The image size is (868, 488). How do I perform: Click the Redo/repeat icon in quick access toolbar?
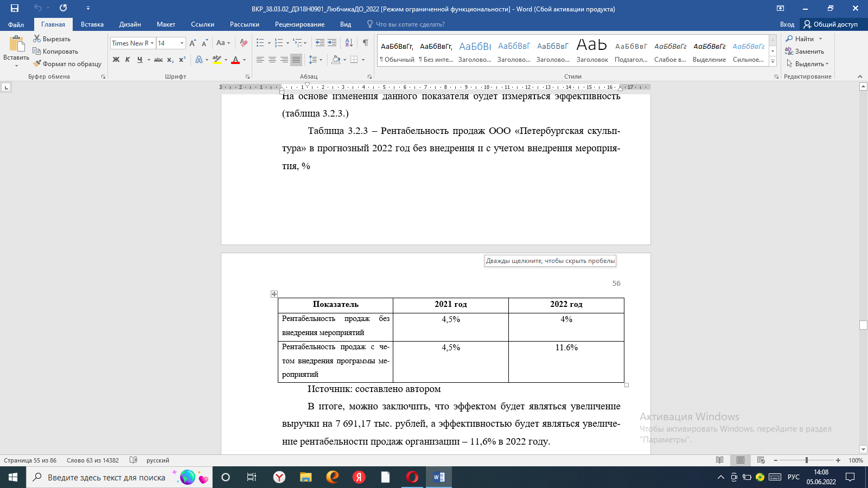coord(63,8)
